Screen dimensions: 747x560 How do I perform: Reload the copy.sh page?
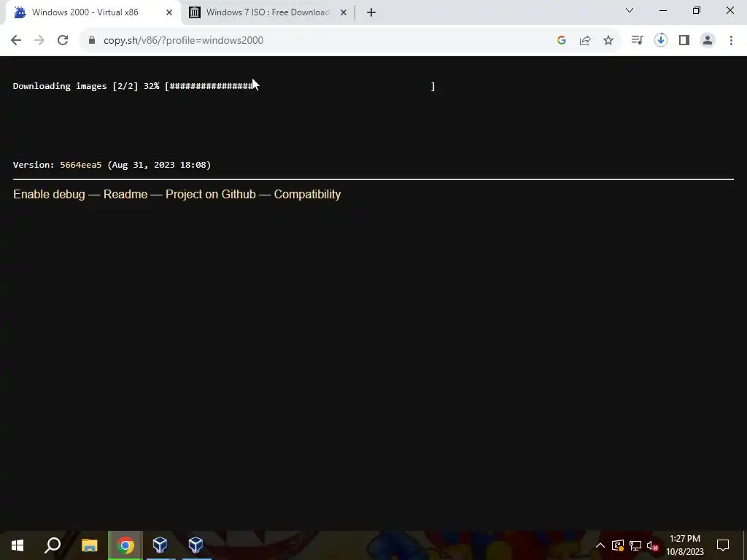(63, 41)
